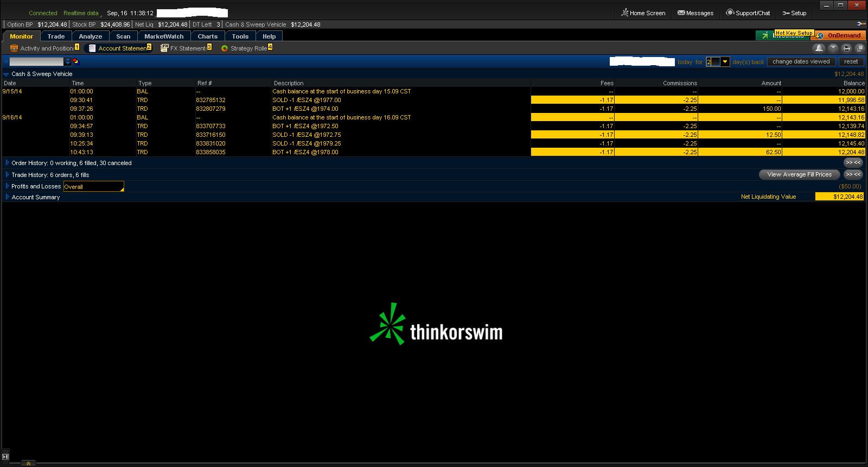Image resolution: width=868 pixels, height=467 pixels.
Task: Open the days back dropdown arrow
Action: [725, 61]
